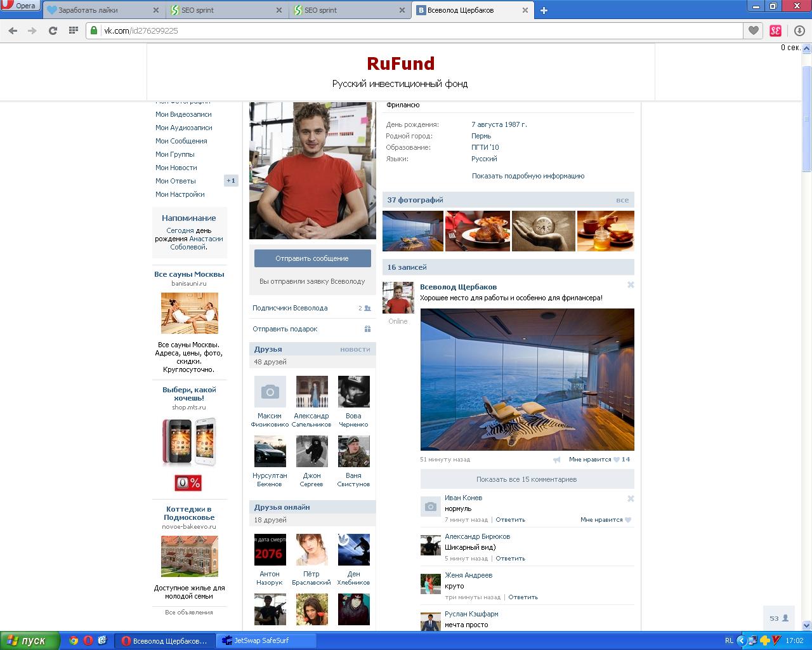
Task: Remove the wall post with its X icon
Action: (x=631, y=285)
